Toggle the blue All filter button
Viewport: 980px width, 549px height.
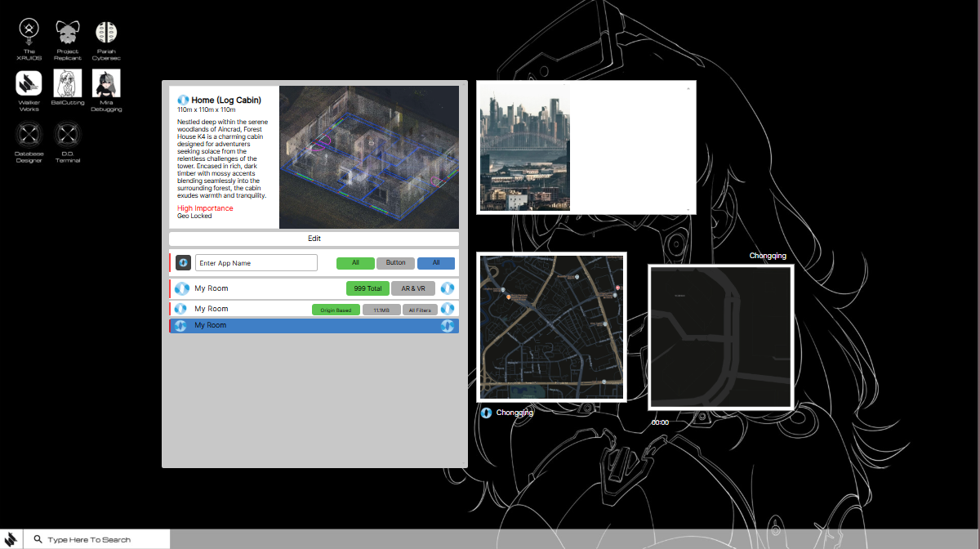click(x=436, y=263)
